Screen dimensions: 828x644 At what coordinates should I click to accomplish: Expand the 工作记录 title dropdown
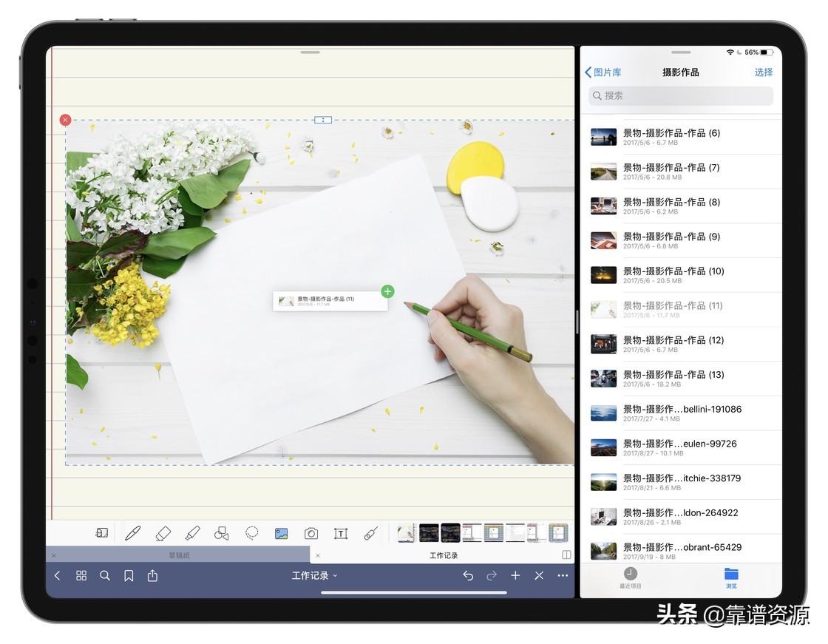pyautogui.click(x=314, y=575)
